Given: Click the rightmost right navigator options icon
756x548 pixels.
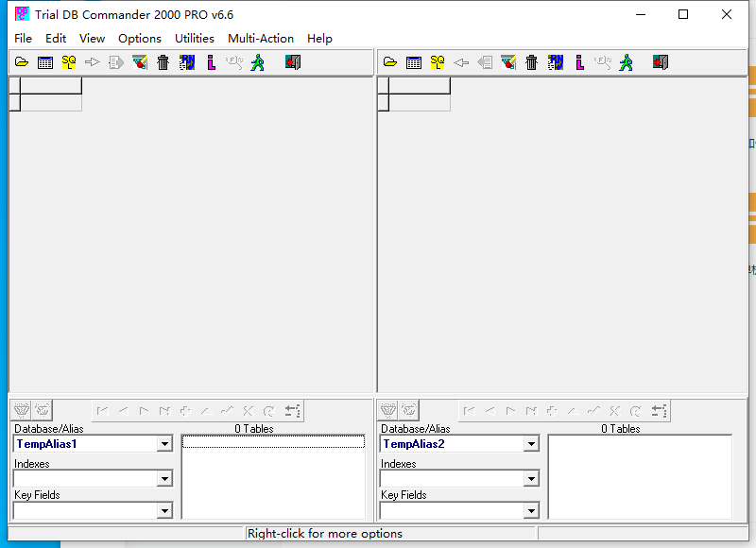Looking at the screenshot, I should [659, 411].
